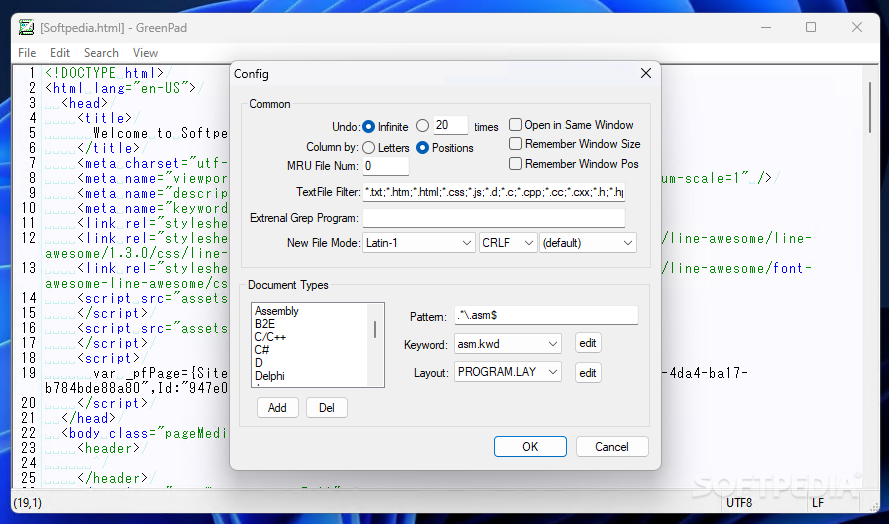This screenshot has height=524, width=889.
Task: Open the File menu
Action: [x=27, y=53]
